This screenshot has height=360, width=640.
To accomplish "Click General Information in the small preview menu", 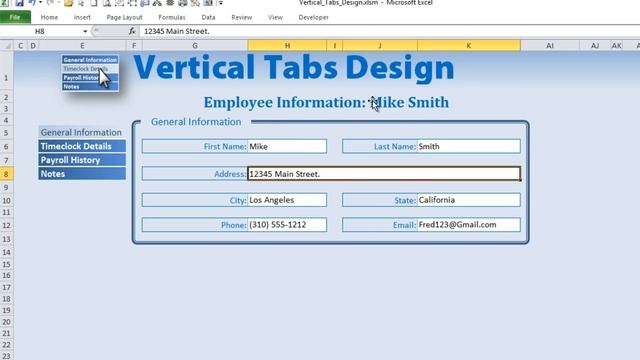I will [90, 60].
